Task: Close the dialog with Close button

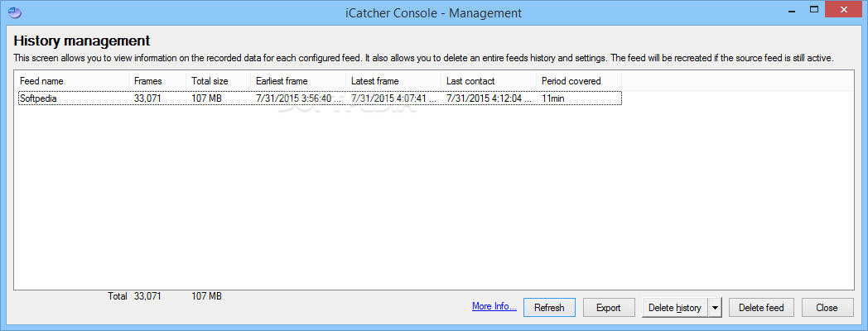Action: click(x=827, y=307)
